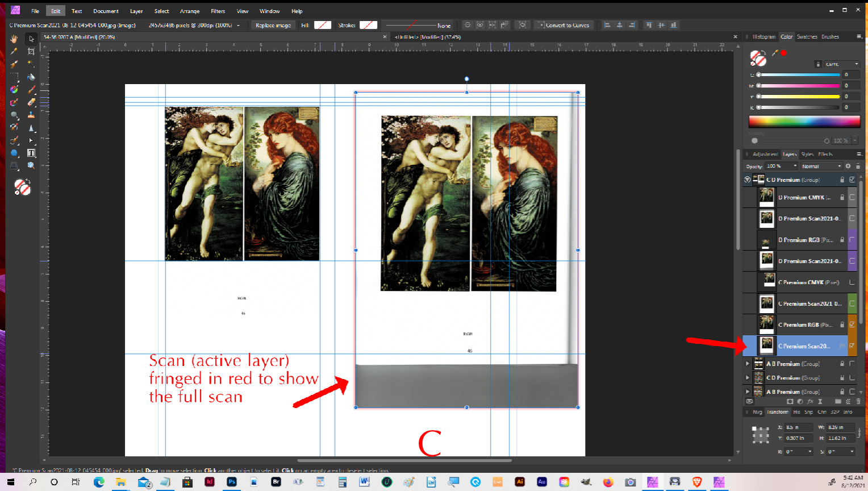Pick the Flood Select magic wand tool

[31, 64]
